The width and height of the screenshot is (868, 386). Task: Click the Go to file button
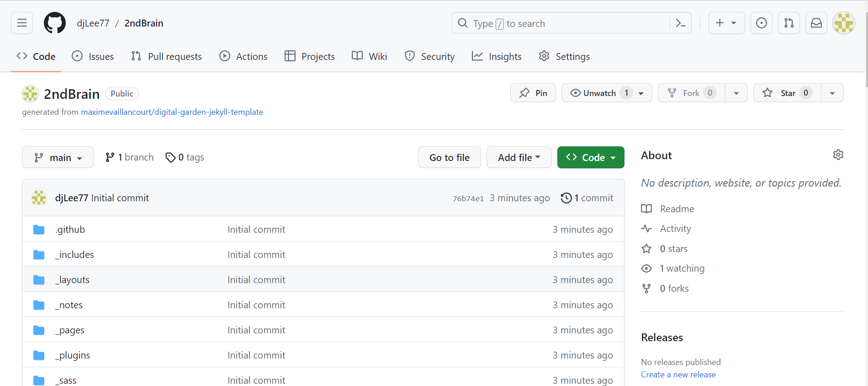point(450,157)
